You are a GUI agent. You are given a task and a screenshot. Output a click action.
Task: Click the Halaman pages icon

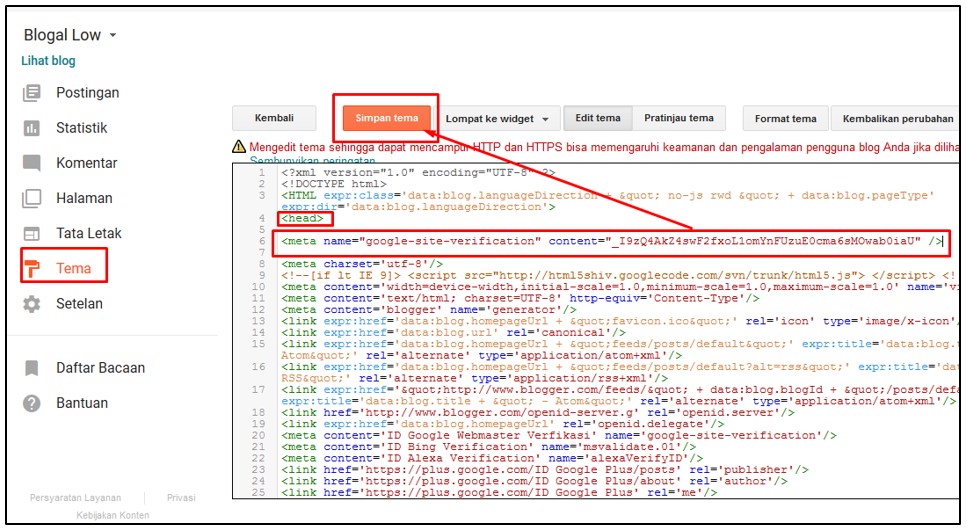point(31,198)
